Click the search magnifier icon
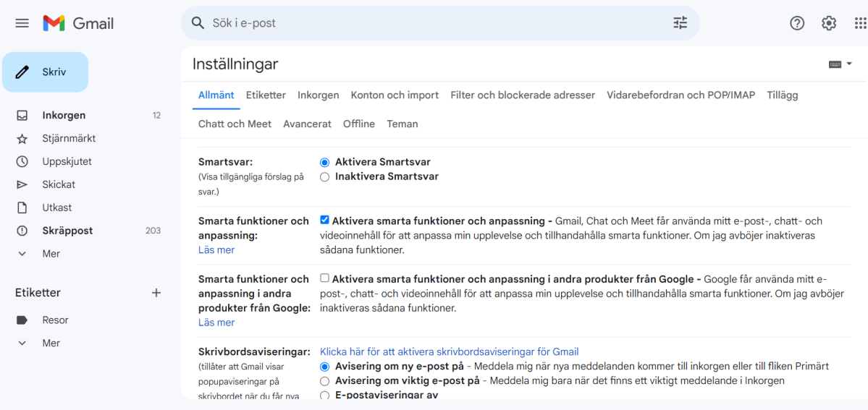The width and height of the screenshot is (868, 410). click(198, 22)
